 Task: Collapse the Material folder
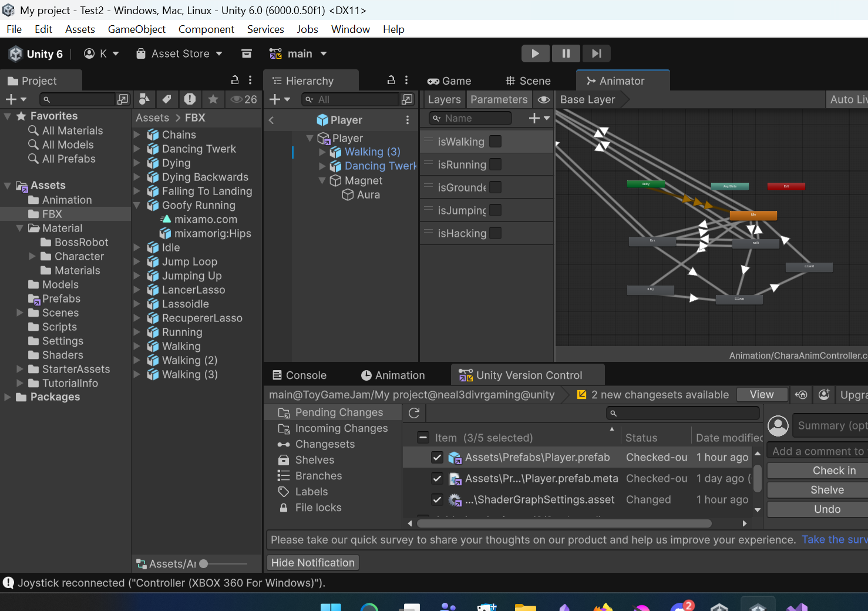20,228
